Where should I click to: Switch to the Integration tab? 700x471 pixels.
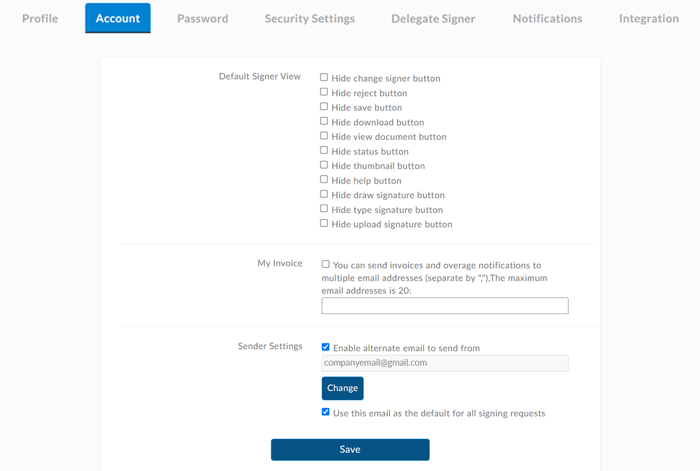tap(648, 18)
